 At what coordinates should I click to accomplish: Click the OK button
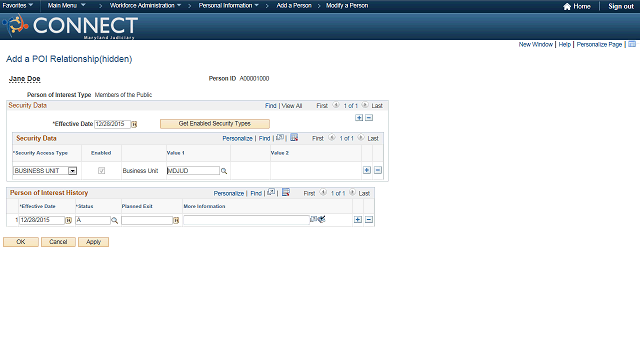pos(21,242)
